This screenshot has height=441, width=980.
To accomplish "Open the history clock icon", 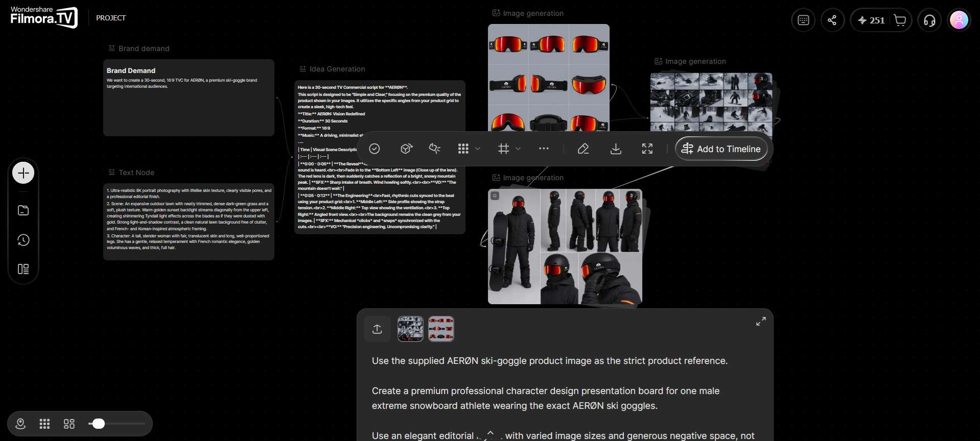I will pos(24,240).
